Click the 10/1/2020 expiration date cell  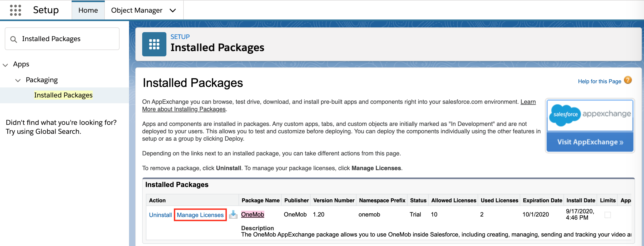536,214
